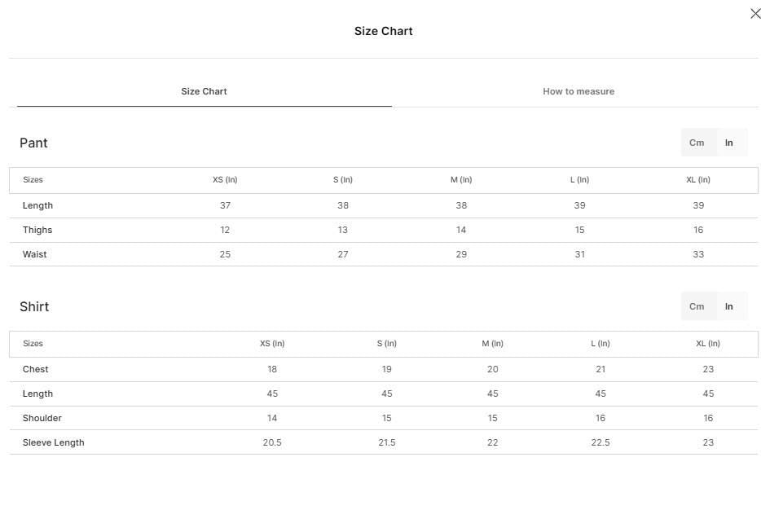The width and height of the screenshot is (761, 532).
Task: Close the Size Chart dialog
Action: [x=755, y=14]
